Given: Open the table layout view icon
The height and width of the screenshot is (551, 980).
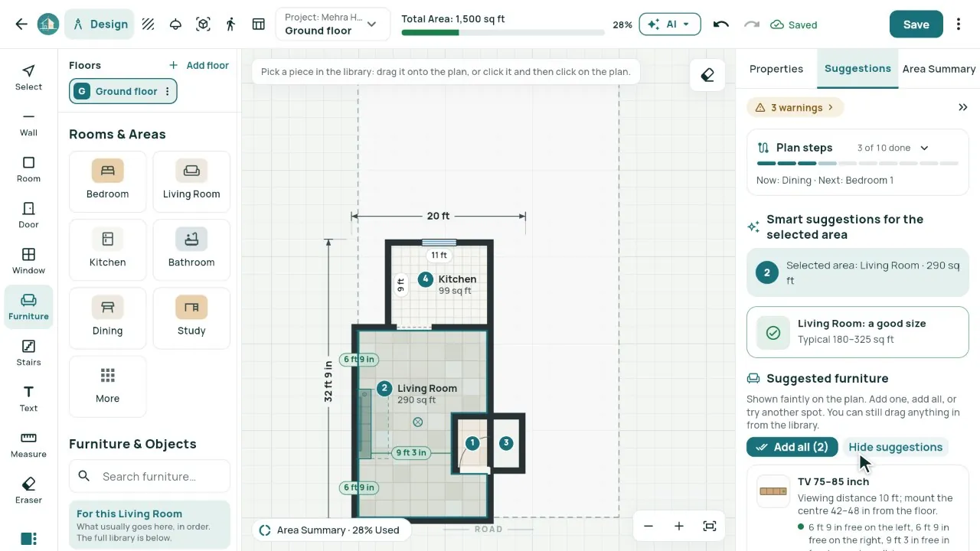Looking at the screenshot, I should point(259,24).
